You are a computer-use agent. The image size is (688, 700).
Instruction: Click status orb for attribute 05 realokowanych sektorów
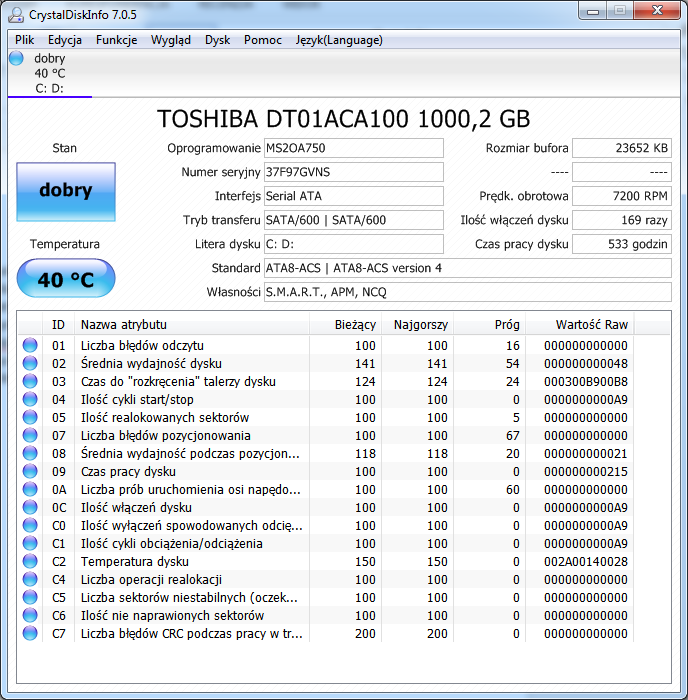tap(30, 417)
